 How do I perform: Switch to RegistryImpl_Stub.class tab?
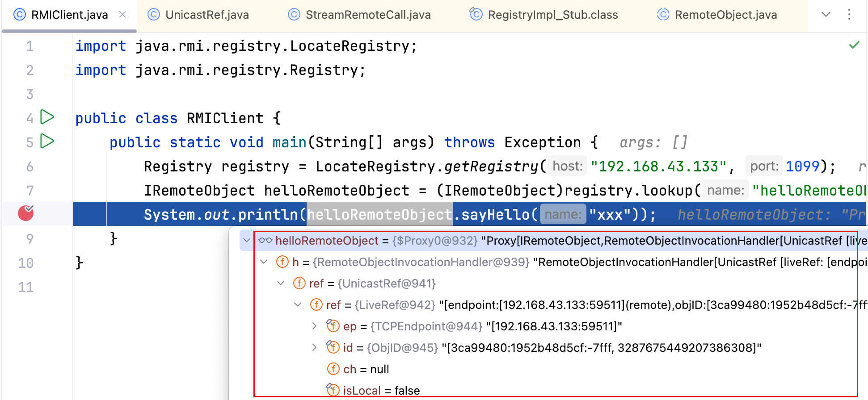pos(552,15)
